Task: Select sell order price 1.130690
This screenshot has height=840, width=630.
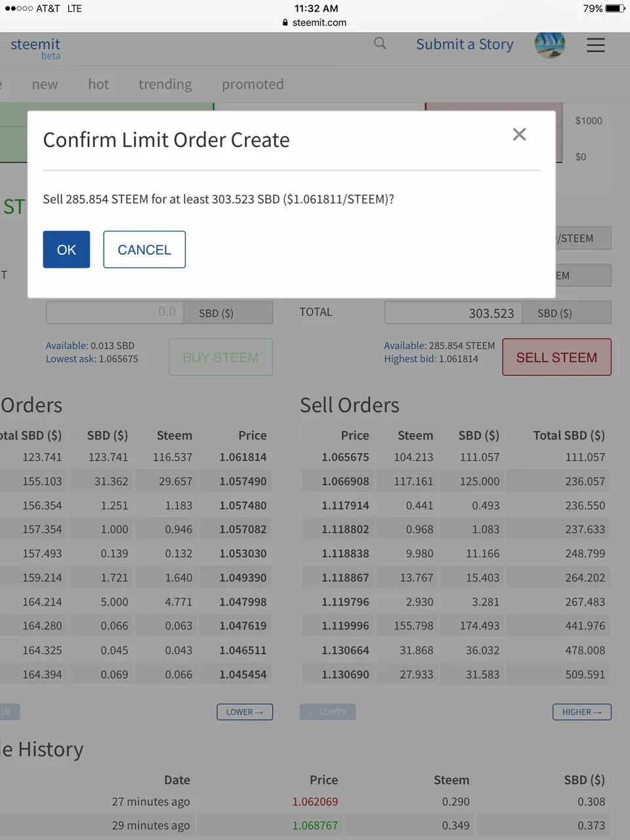Action: (x=345, y=674)
